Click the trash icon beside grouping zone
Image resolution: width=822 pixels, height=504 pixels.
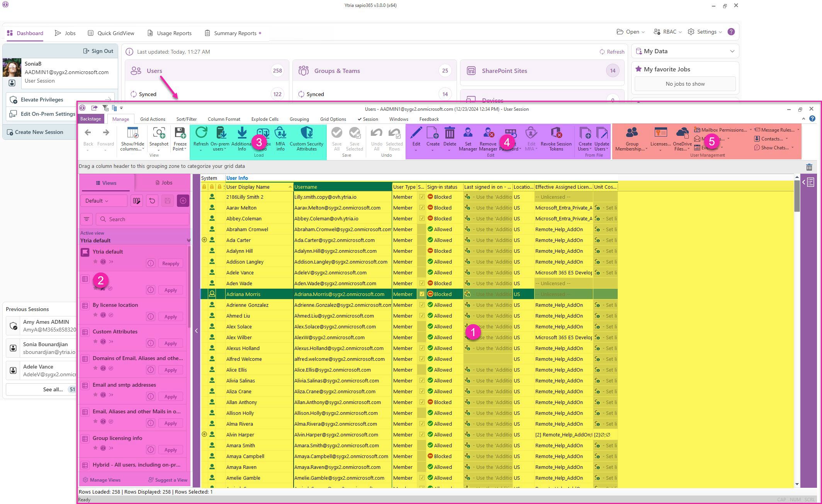[x=809, y=167]
